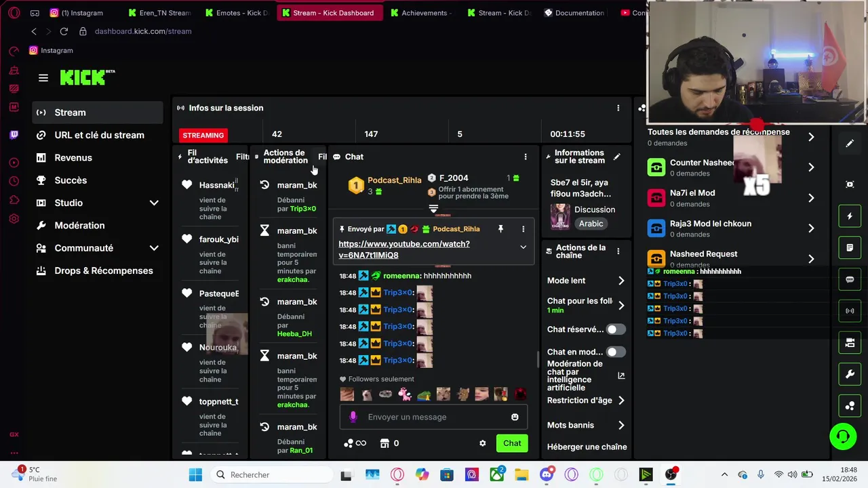Open the pinned YouTube link
This screenshot has width=868, height=488.
(x=404, y=249)
